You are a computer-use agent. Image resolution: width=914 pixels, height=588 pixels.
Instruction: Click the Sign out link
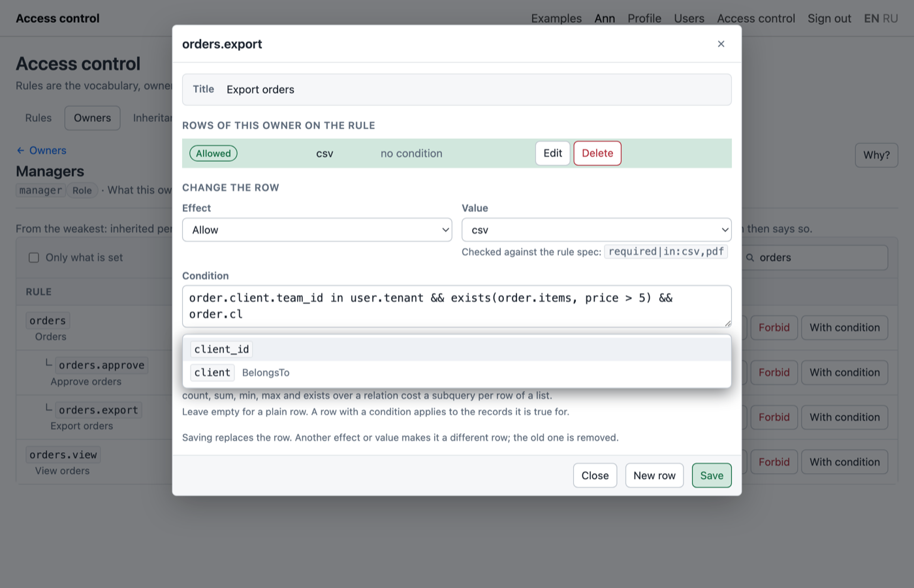(x=829, y=18)
